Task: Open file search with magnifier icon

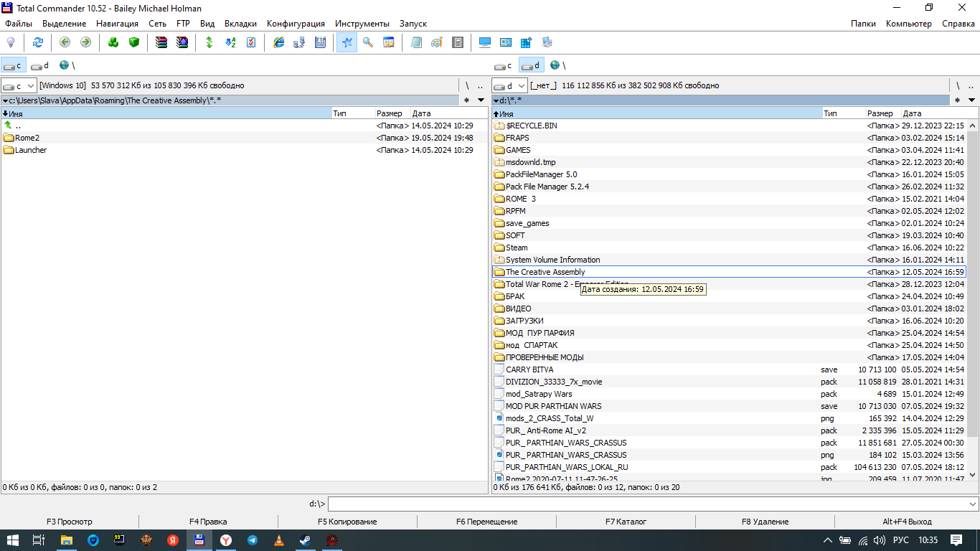Action: 368,42
